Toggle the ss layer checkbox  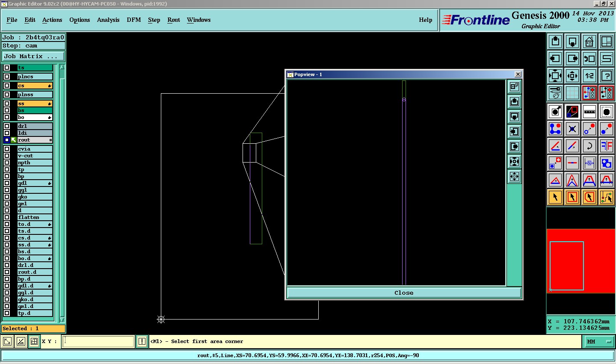[x=7, y=104]
